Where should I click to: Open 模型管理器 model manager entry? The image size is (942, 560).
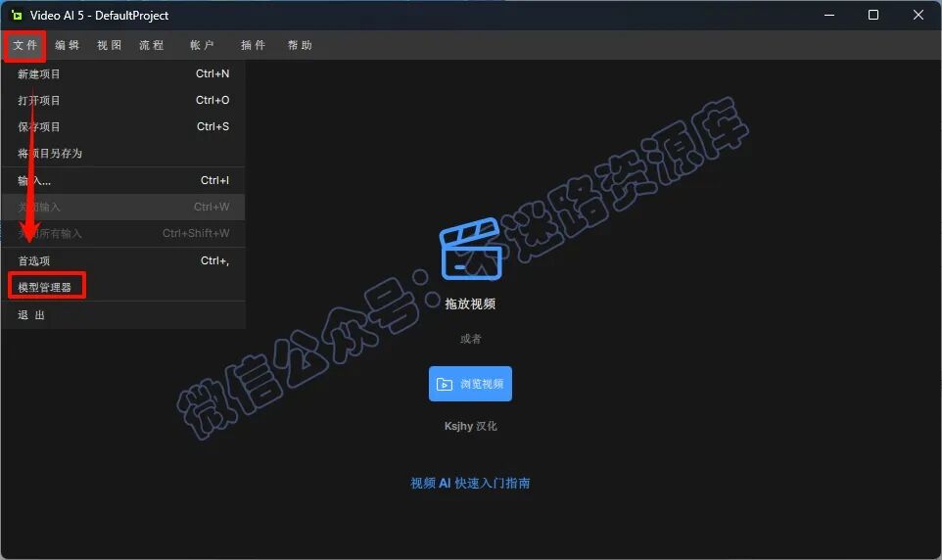[123, 287]
